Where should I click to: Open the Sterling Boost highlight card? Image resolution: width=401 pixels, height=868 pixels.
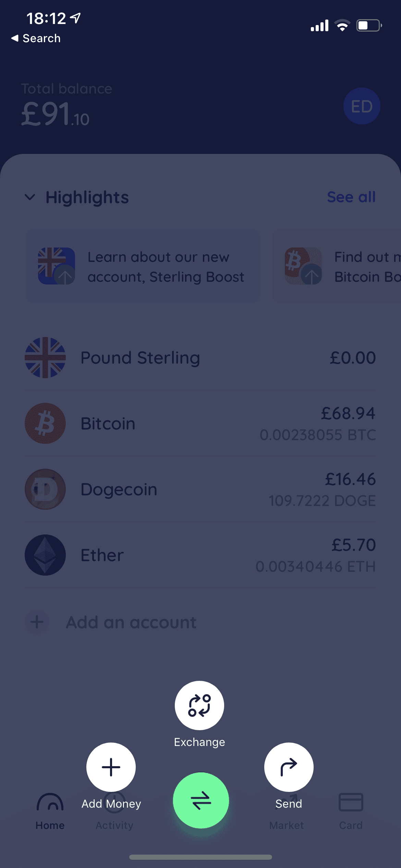pos(143,266)
